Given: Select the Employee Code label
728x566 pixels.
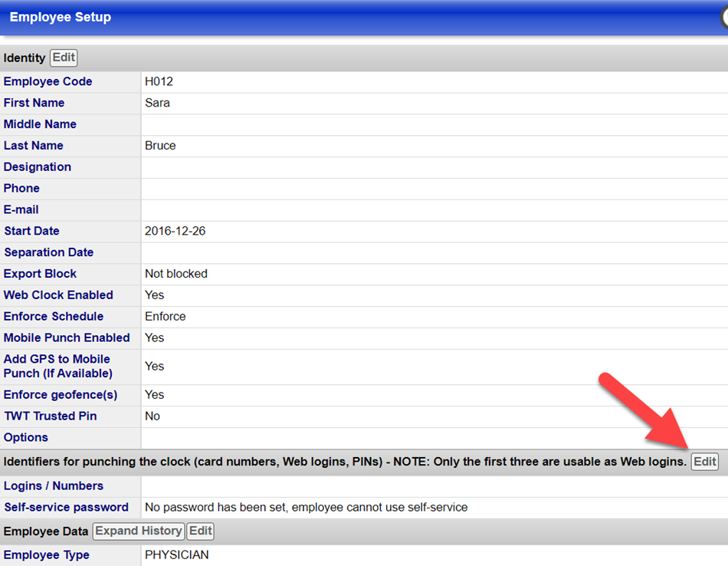Looking at the screenshot, I should 48,81.
